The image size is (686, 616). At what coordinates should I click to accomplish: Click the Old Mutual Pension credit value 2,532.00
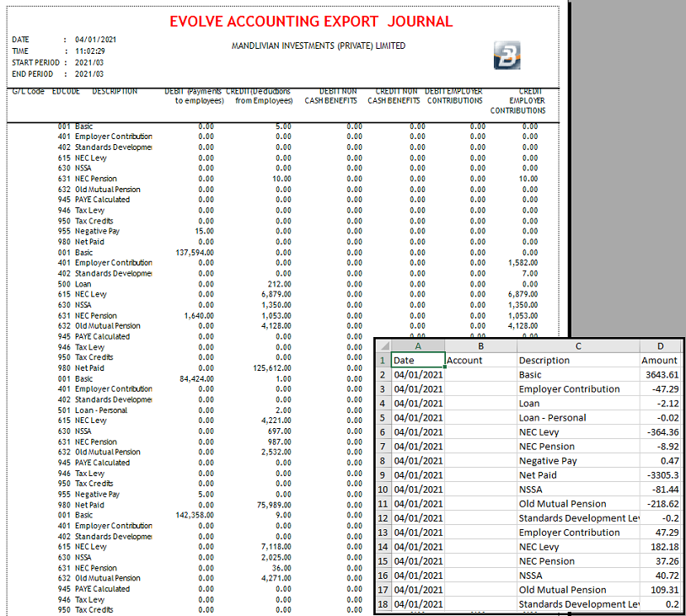tap(276, 453)
